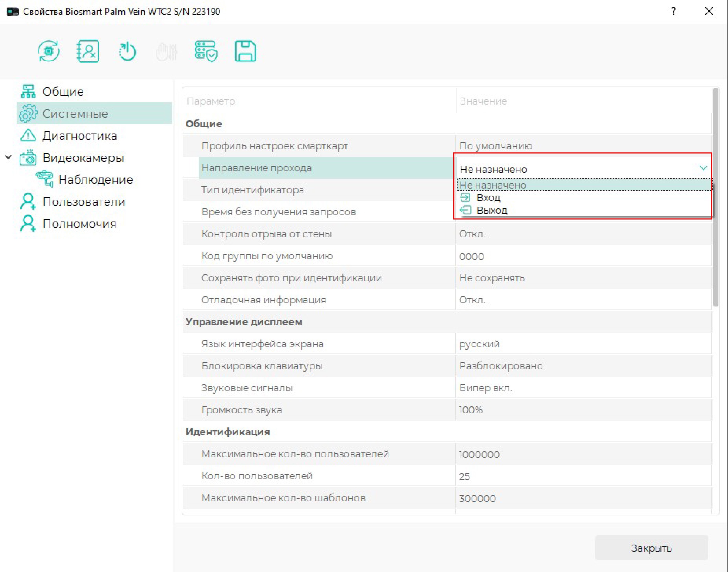Choose Выход from the direction list
Screen dimensions: 728x572
tap(584, 210)
